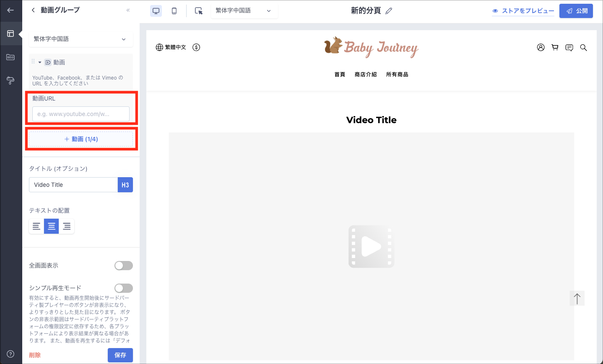Viewport: 603px width, 364px height.
Task: Open the currency dollar icon
Action: pyautogui.click(x=196, y=47)
